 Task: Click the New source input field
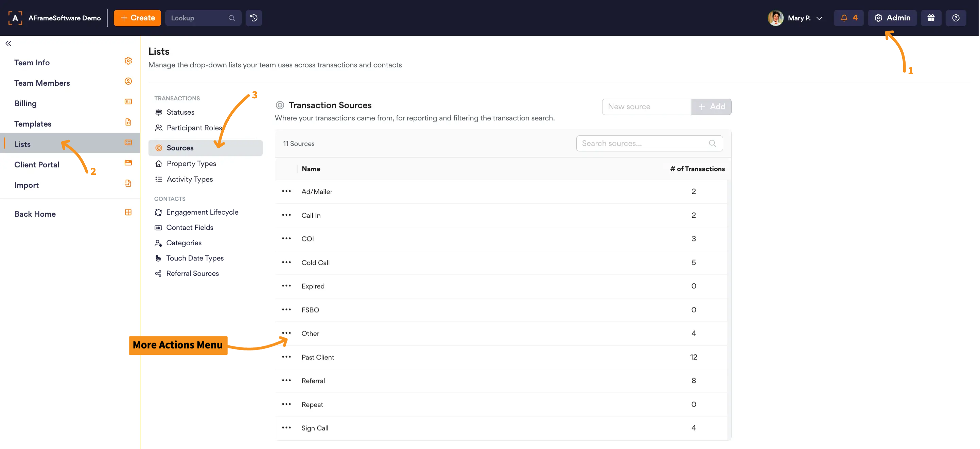(x=647, y=106)
